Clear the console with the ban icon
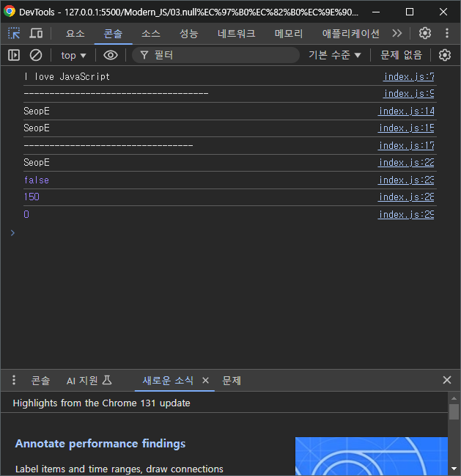Viewport: 461px width, 476px height. pos(36,55)
